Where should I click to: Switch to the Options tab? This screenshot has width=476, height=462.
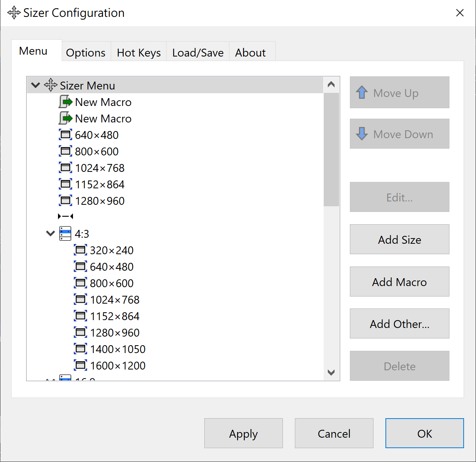pyautogui.click(x=86, y=53)
